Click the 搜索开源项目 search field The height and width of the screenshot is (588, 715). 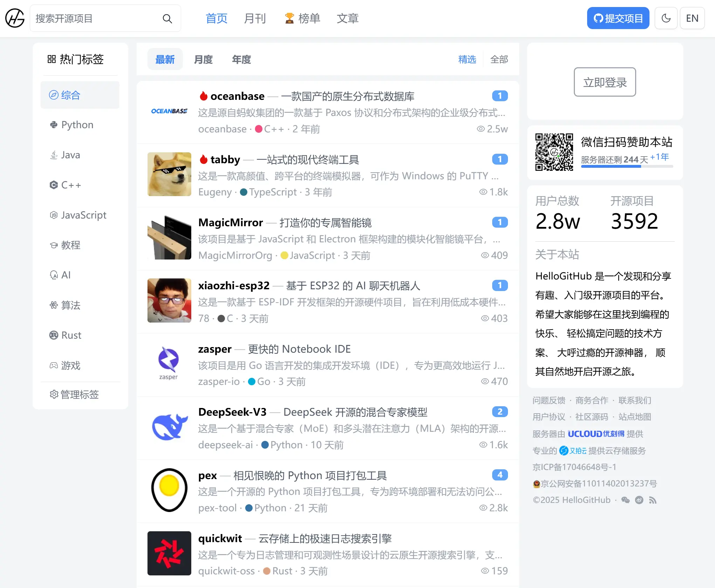coord(95,19)
